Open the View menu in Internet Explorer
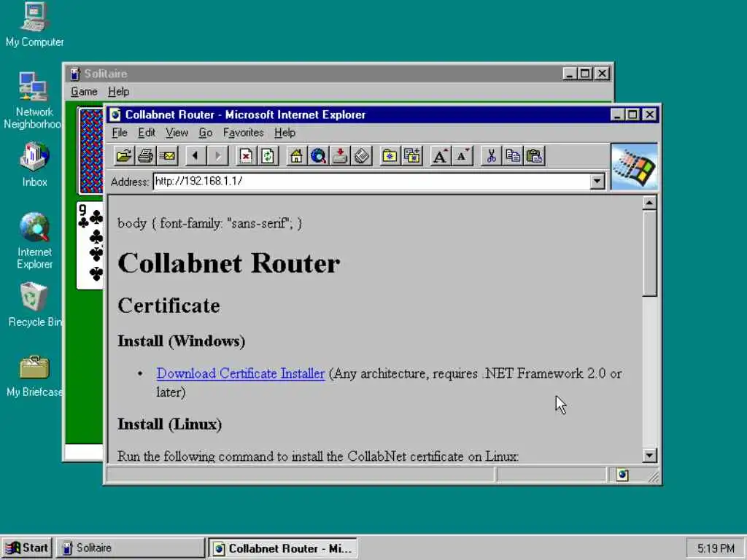Image resolution: width=747 pixels, height=560 pixels. (177, 133)
